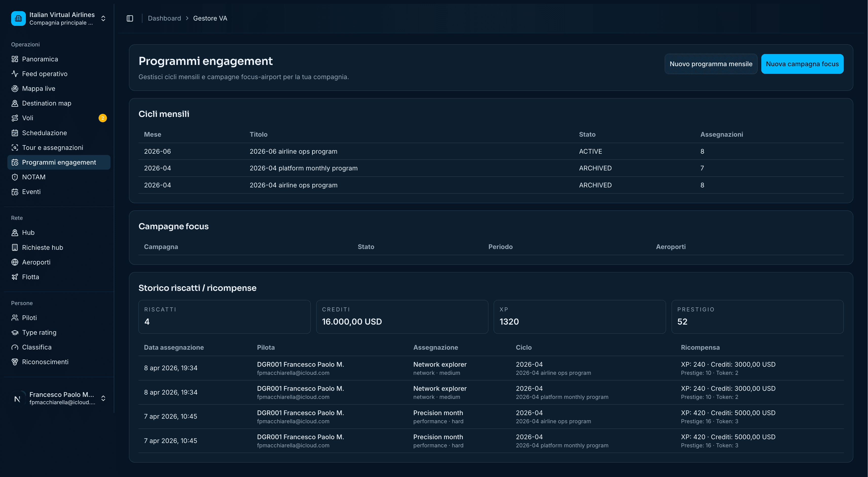Click the Type rating graduation cap icon
Image resolution: width=868 pixels, height=477 pixels.
[15, 332]
